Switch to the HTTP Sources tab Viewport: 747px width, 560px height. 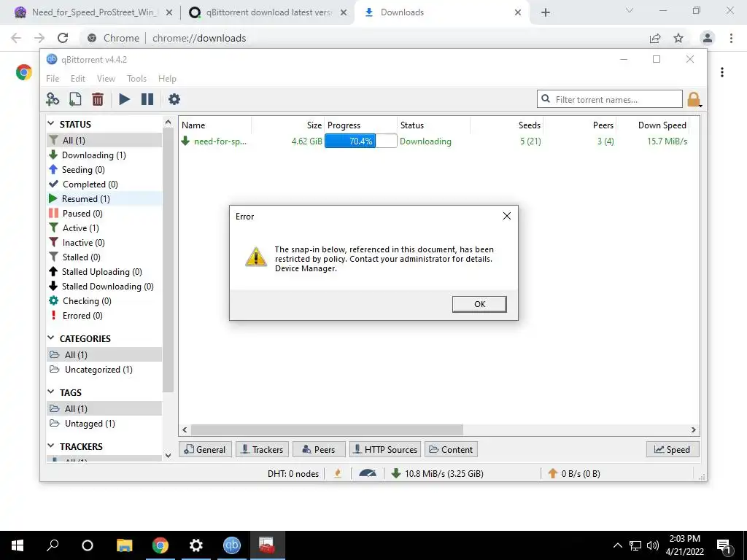pyautogui.click(x=385, y=449)
